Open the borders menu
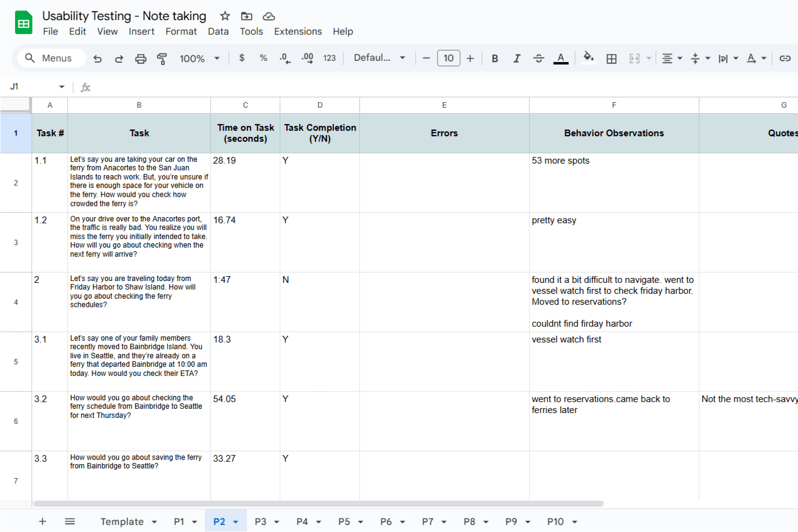 point(611,58)
